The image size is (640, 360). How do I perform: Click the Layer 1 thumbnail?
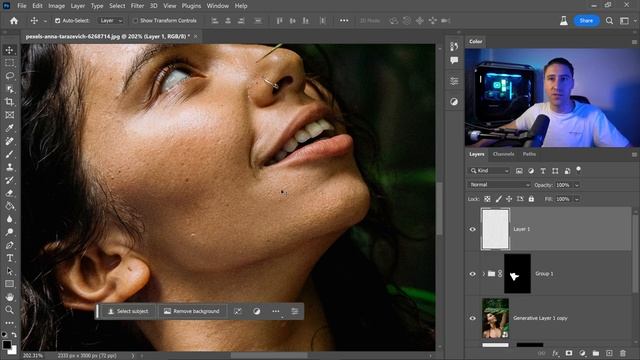pyautogui.click(x=496, y=229)
